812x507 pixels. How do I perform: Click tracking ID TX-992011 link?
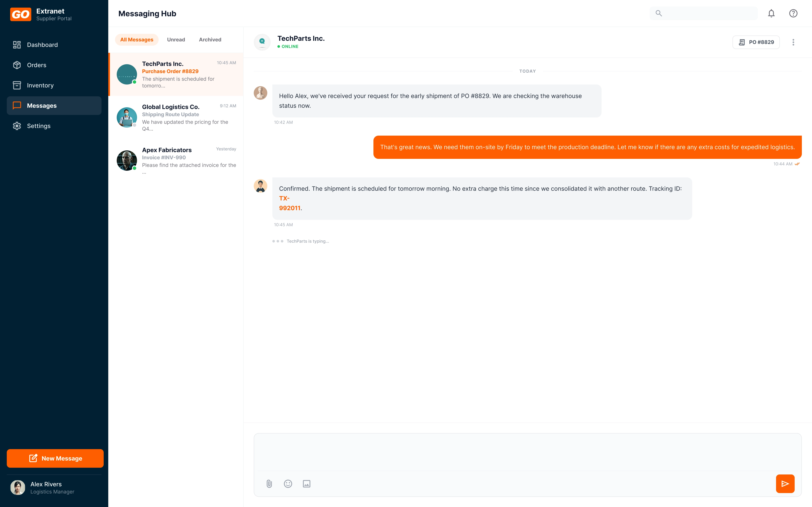[289, 208]
